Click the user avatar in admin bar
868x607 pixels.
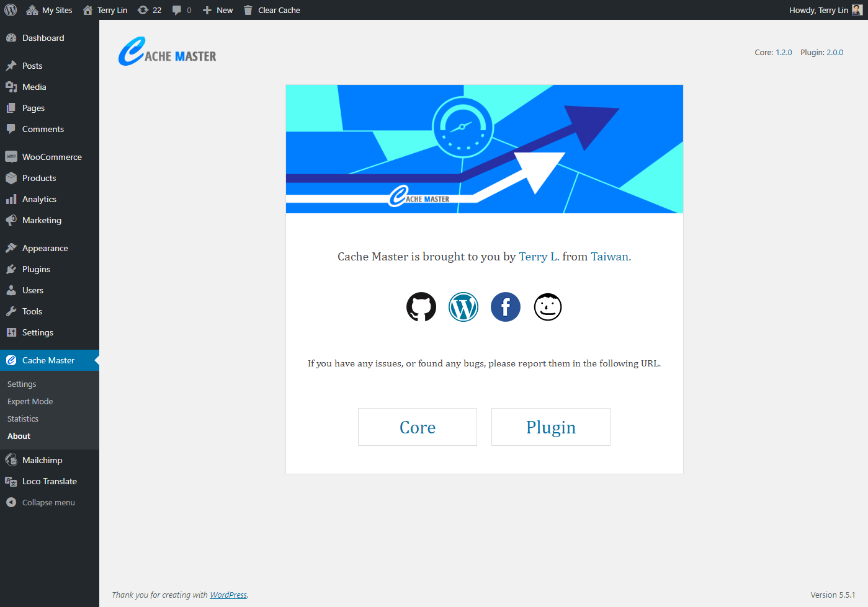click(x=857, y=10)
